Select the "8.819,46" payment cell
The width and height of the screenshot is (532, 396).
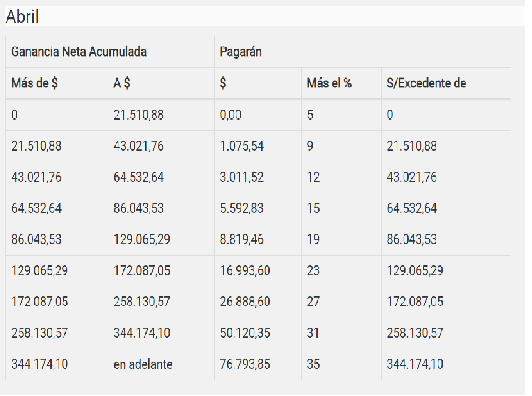(x=241, y=239)
